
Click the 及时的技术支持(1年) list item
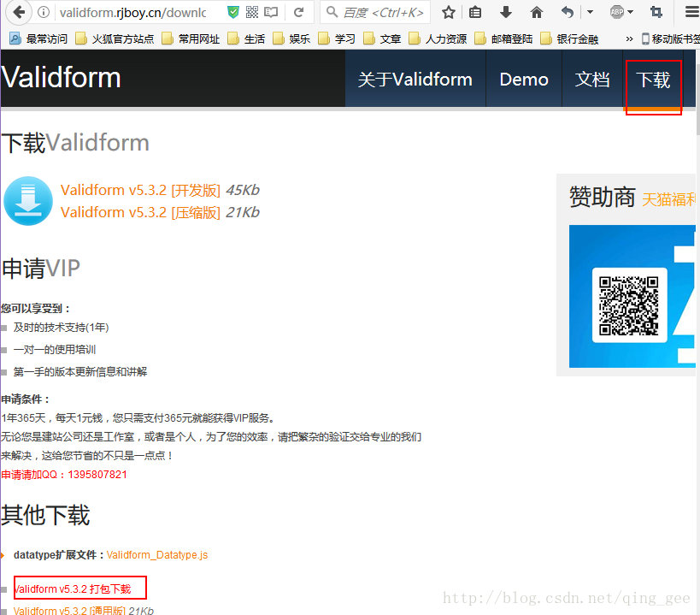[62, 328]
